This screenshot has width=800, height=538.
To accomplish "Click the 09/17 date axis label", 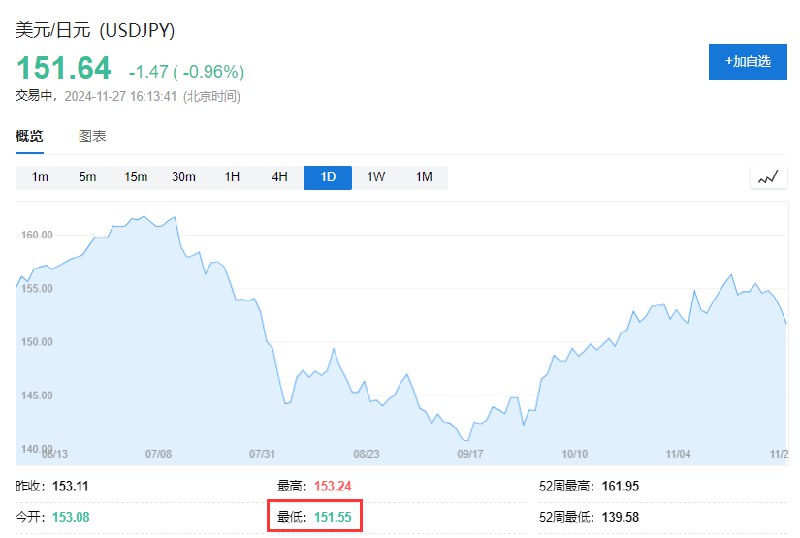I will click(470, 454).
